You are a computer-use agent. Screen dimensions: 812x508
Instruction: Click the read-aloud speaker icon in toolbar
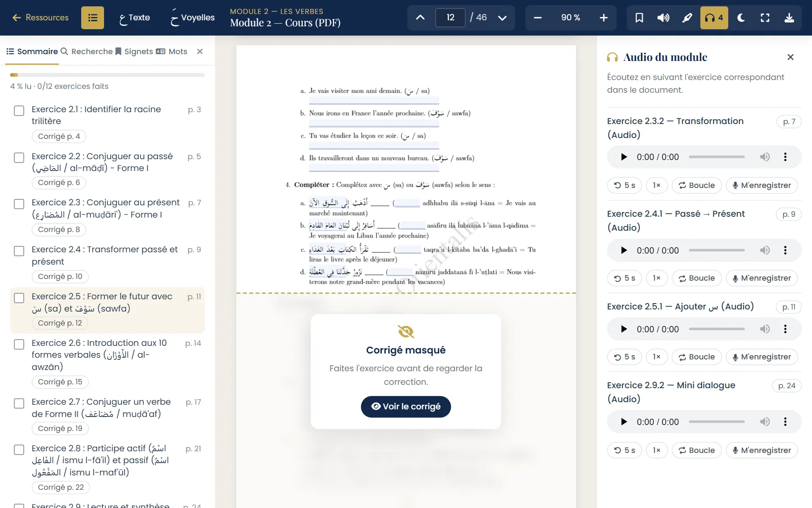coord(663,18)
